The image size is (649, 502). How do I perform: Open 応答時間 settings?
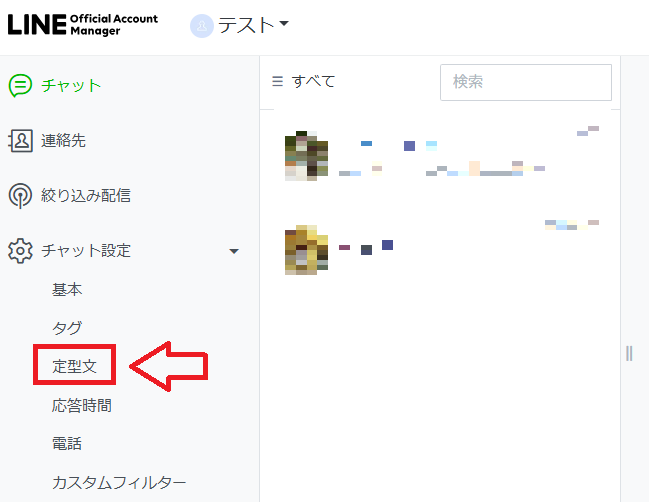pyautogui.click(x=82, y=405)
